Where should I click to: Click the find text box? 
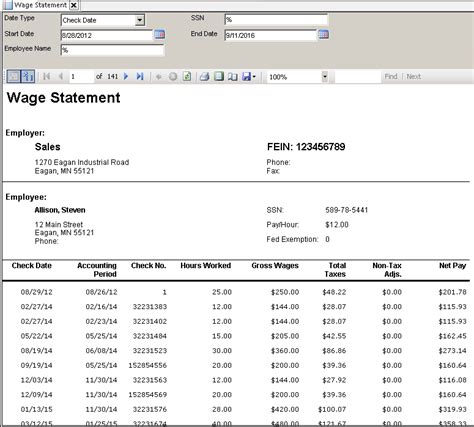(358, 77)
